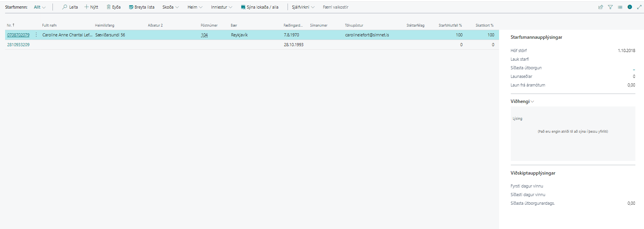The width and height of the screenshot is (644, 229).
Task: Click the Breyta lista edit-list icon
Action: point(131,7)
